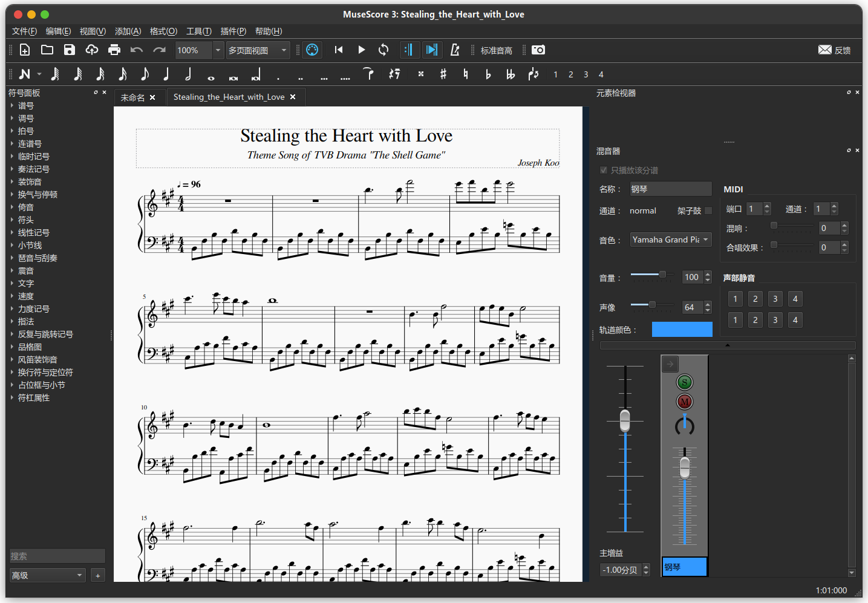
Task: Select the quarter note duration
Action: pyautogui.click(x=166, y=74)
